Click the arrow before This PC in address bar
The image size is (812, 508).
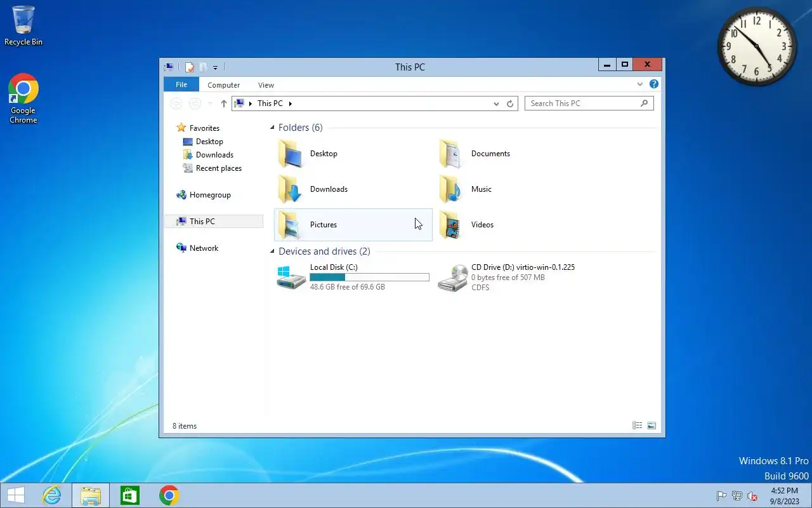tap(251, 104)
